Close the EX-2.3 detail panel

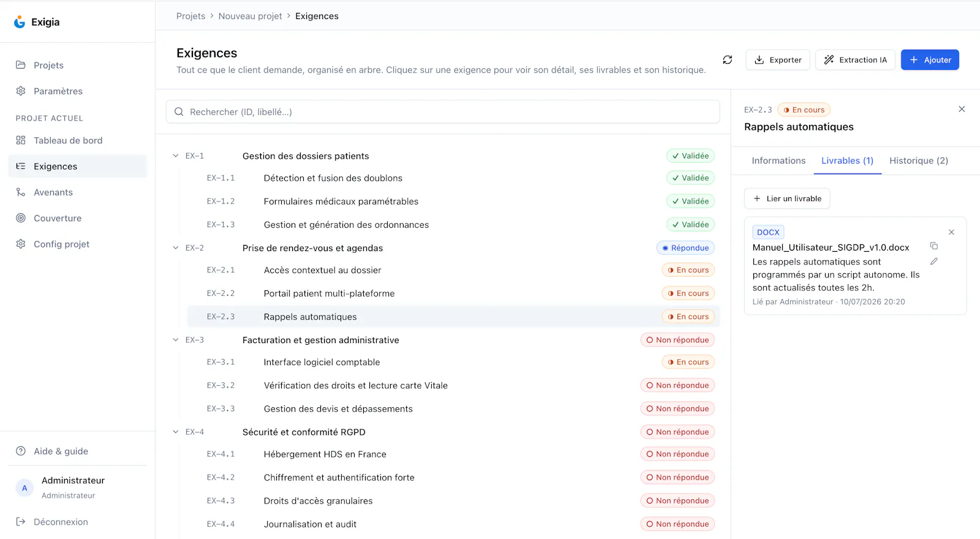(x=962, y=109)
